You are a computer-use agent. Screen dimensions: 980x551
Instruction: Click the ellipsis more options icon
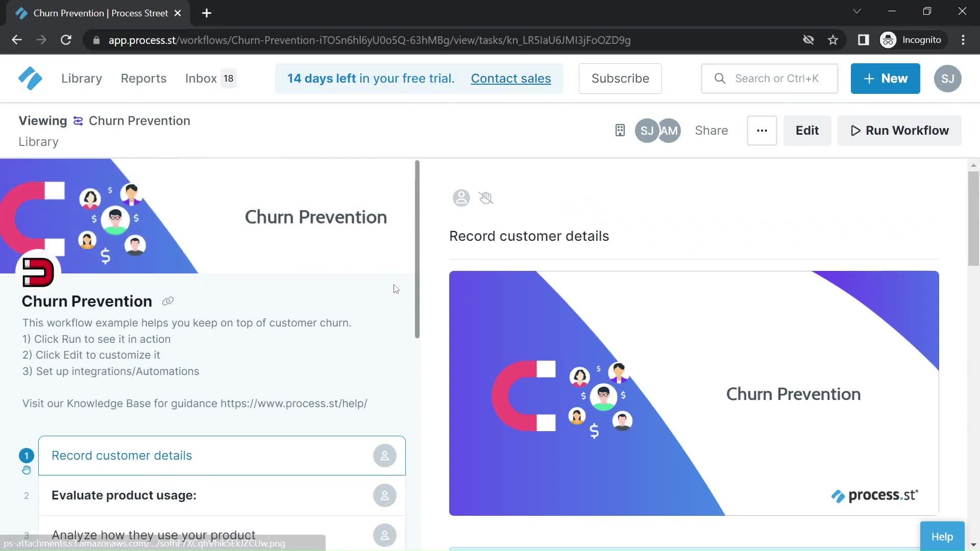coord(761,131)
